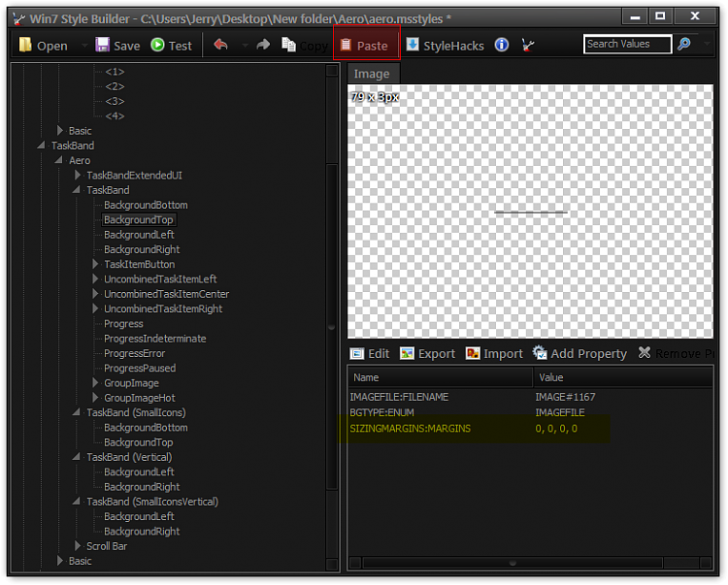Expand the GroupImage node
728x585 pixels.
click(x=95, y=383)
